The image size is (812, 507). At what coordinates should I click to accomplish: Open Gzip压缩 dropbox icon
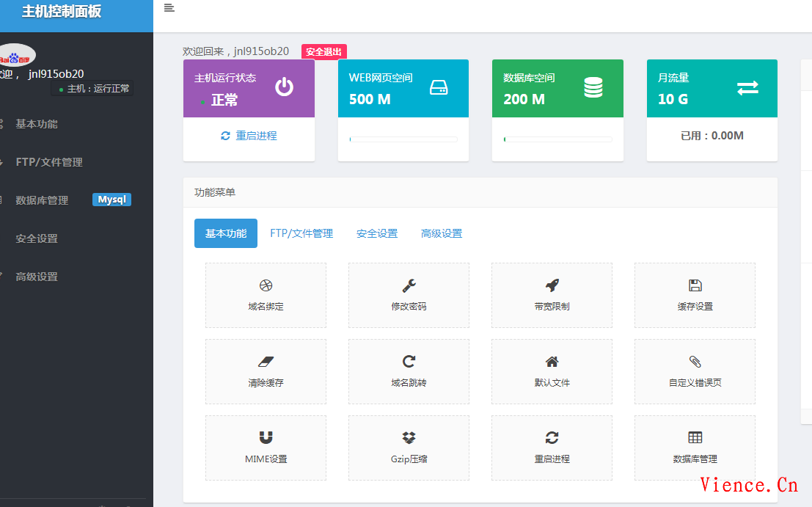click(x=409, y=438)
